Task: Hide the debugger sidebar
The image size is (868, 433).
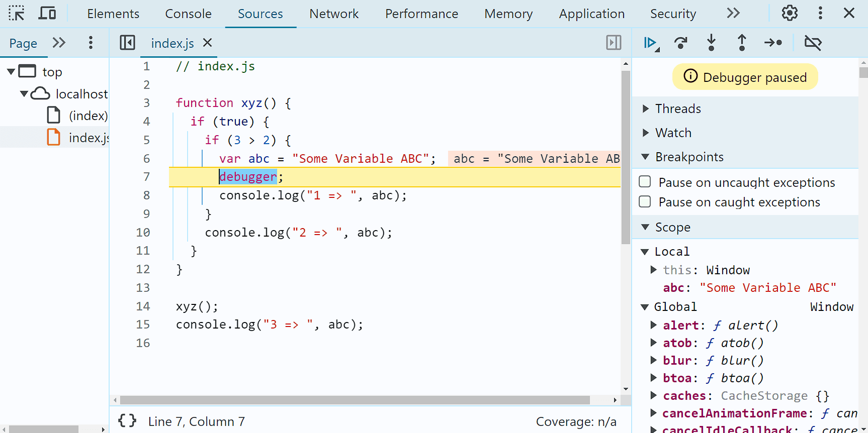Action: pyautogui.click(x=614, y=43)
